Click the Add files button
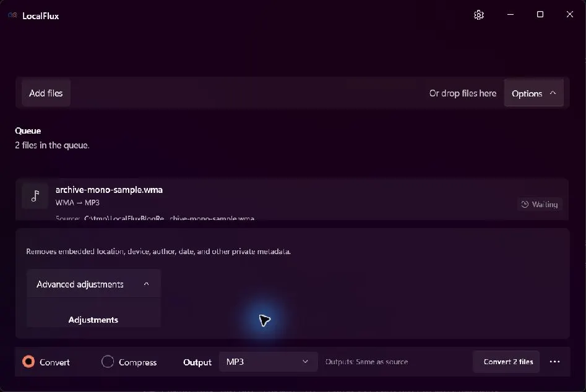This screenshot has width=586, height=392. (x=46, y=93)
